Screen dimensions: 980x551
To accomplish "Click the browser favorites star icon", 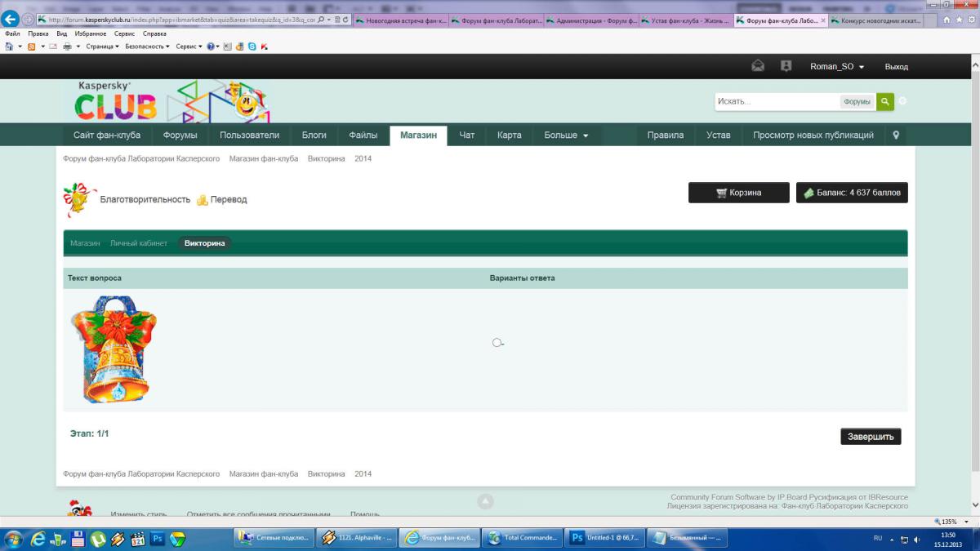I will point(959,19).
